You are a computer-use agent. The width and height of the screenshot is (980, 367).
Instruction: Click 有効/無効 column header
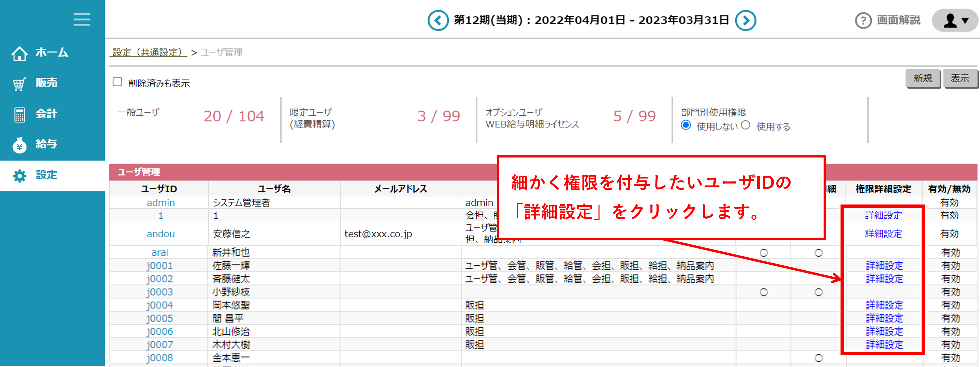point(949,189)
